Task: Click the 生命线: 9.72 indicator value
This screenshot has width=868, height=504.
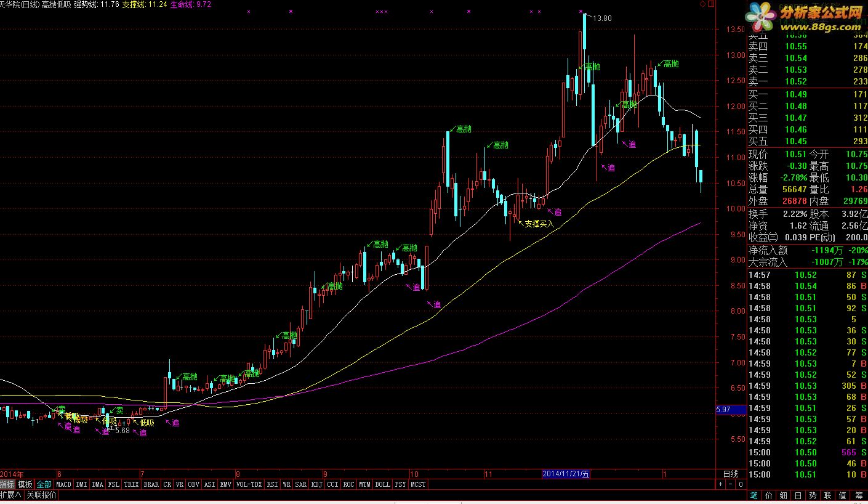Action: 190,4
